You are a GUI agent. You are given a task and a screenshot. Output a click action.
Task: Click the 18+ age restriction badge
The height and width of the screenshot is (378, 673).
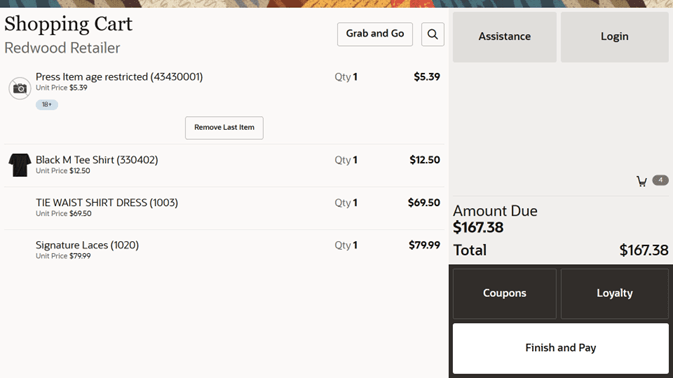click(x=47, y=104)
